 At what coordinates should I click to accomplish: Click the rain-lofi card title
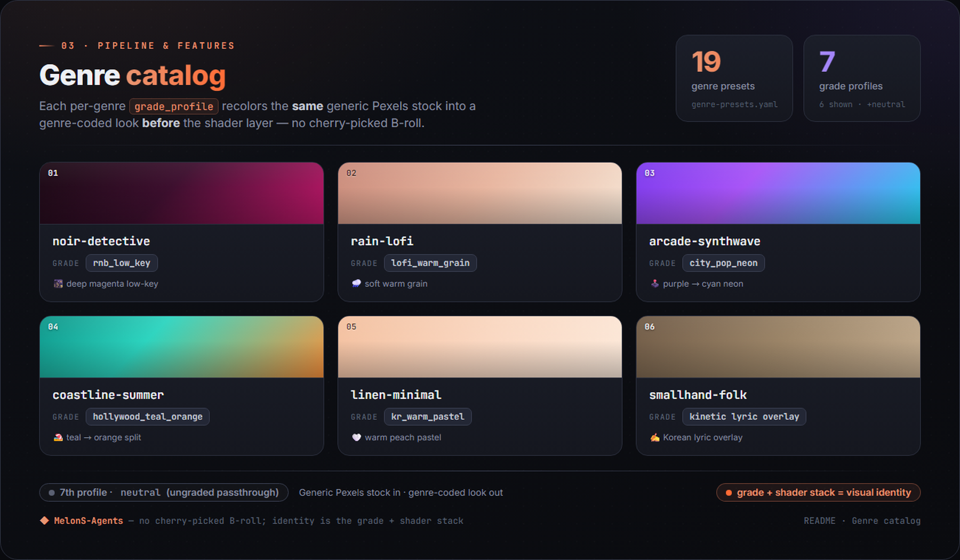[x=382, y=241]
